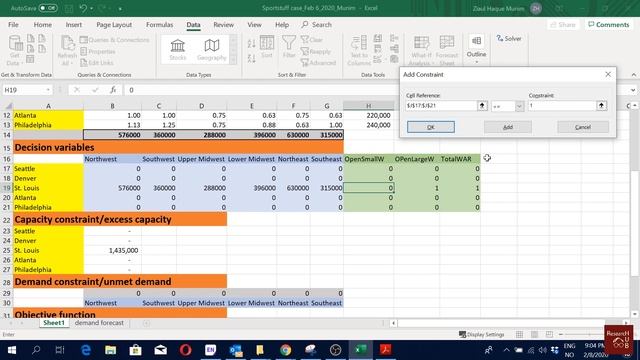
Task: Open the Comments pane
Action: pyautogui.click(x=609, y=25)
